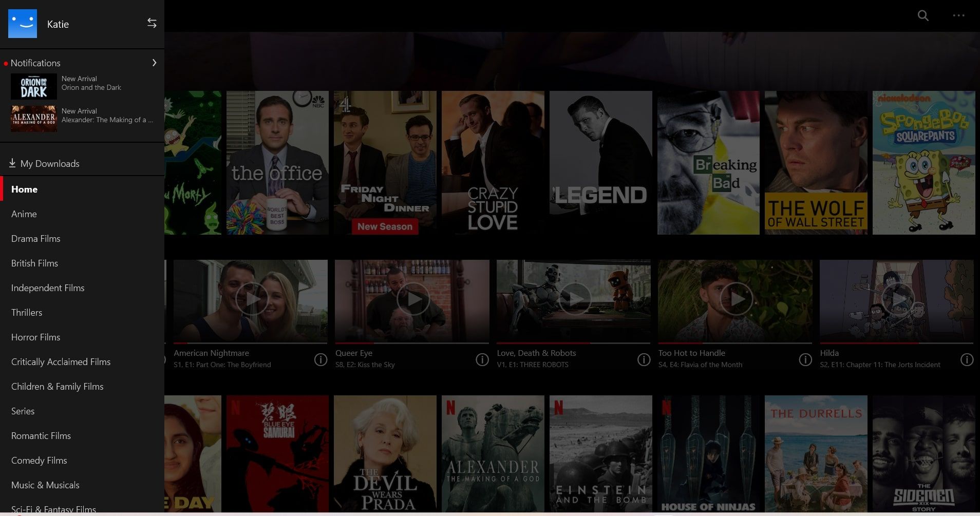Go to Thrillers category
The height and width of the screenshot is (516, 980).
[x=27, y=313]
